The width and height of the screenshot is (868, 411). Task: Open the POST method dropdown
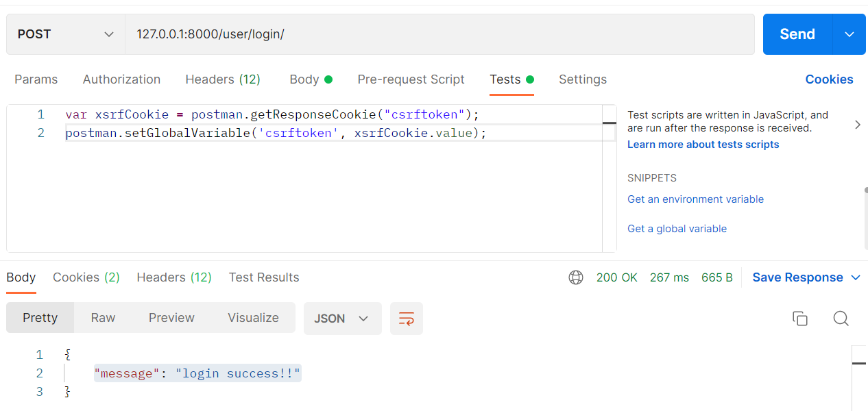(x=66, y=34)
